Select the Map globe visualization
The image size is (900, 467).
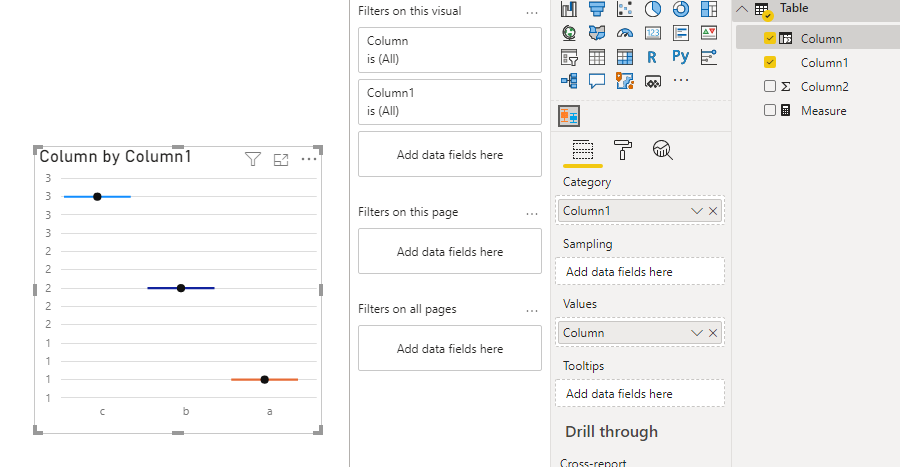569,33
